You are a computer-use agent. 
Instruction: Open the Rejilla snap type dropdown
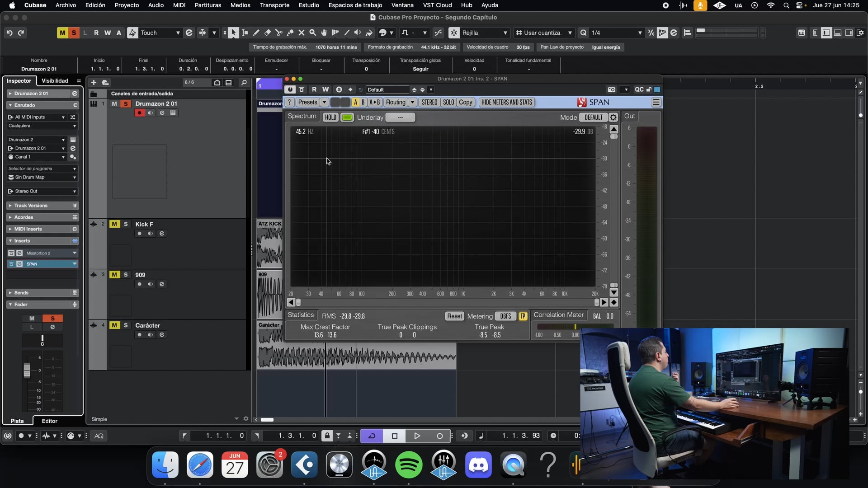485,33
